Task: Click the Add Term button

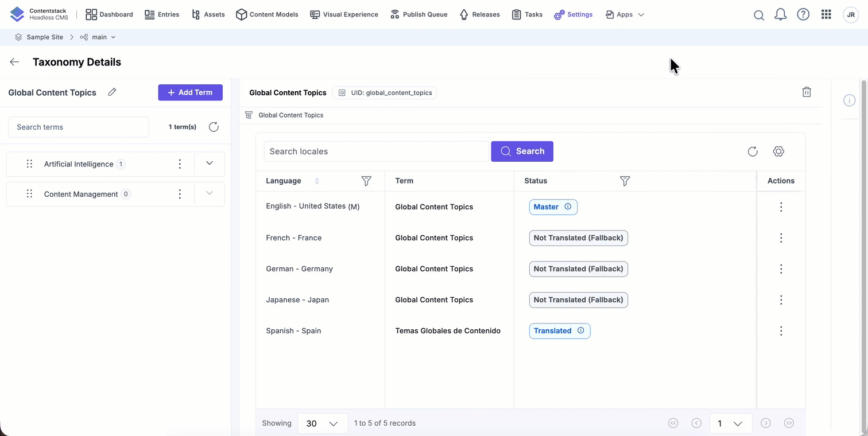Action: [190, 92]
